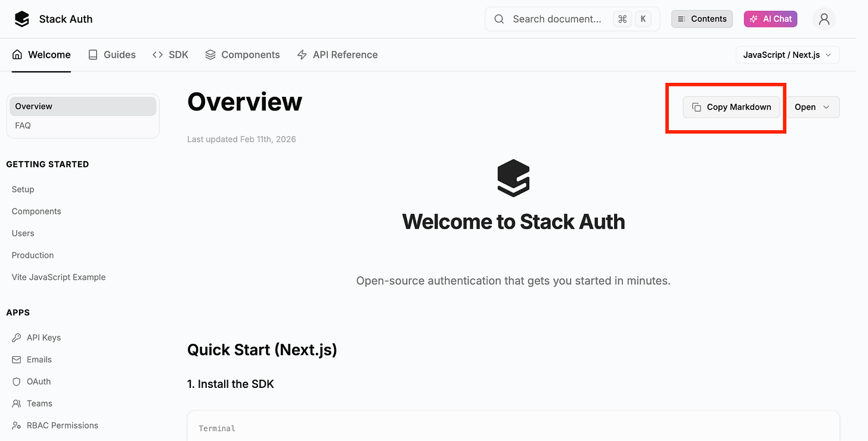Copy page with Copy Markdown button
Screen dimensions: 868x441
pyautogui.click(x=731, y=107)
